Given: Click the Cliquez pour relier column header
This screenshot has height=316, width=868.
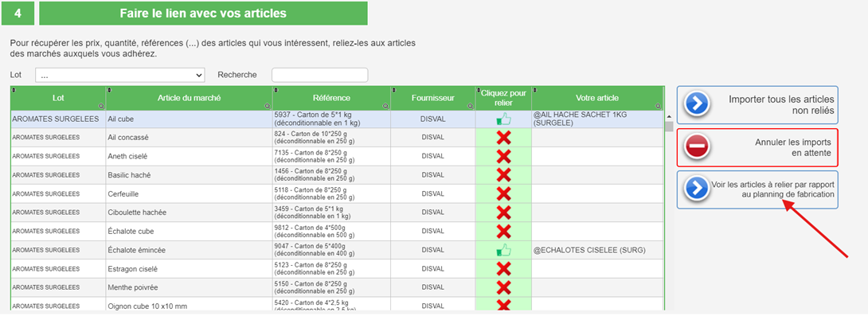Looking at the screenshot, I should pyautogui.click(x=503, y=98).
